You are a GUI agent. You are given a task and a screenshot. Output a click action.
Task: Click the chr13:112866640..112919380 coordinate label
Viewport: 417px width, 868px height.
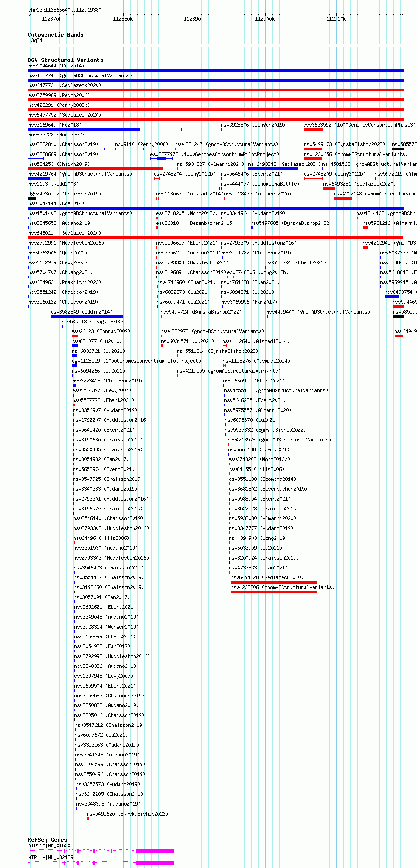coord(65,10)
